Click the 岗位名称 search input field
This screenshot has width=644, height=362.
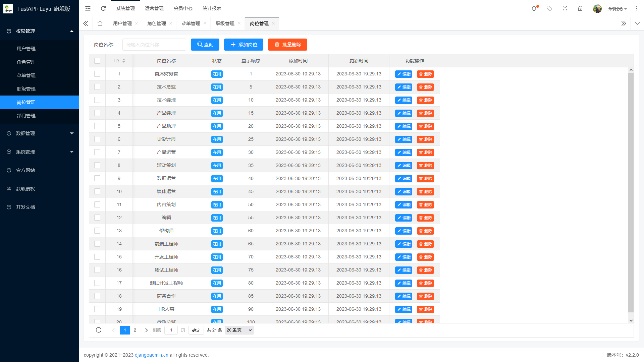coord(154,44)
